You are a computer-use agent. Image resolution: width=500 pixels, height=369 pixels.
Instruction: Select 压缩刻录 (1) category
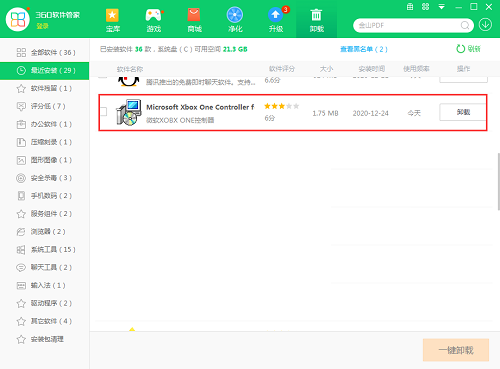[x=45, y=142]
